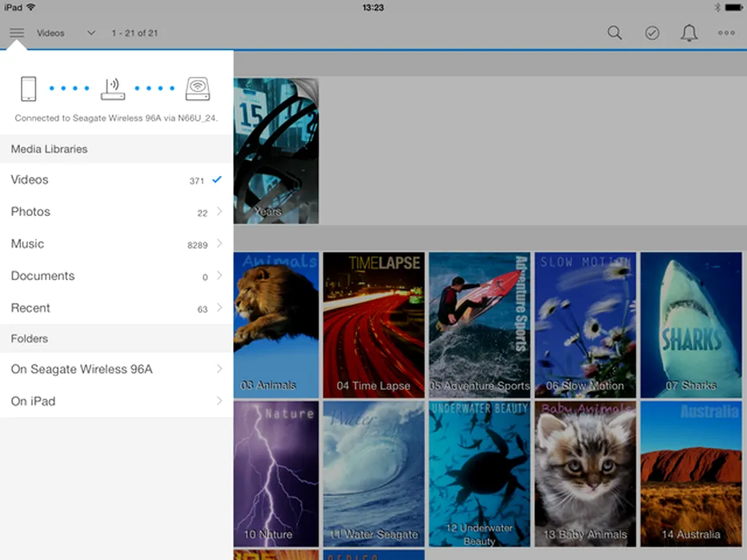The image size is (747, 560).
Task: Tap the Seagate wireless drive icon
Action: click(x=198, y=88)
